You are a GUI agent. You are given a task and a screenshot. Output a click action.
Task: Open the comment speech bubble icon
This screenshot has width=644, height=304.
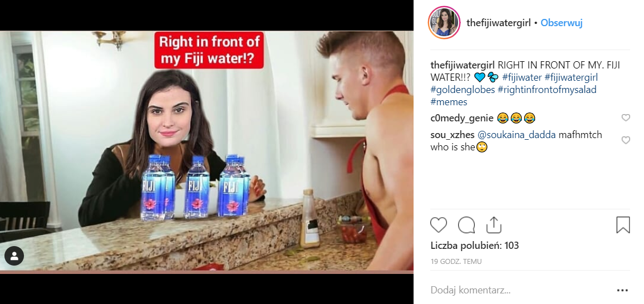(466, 225)
